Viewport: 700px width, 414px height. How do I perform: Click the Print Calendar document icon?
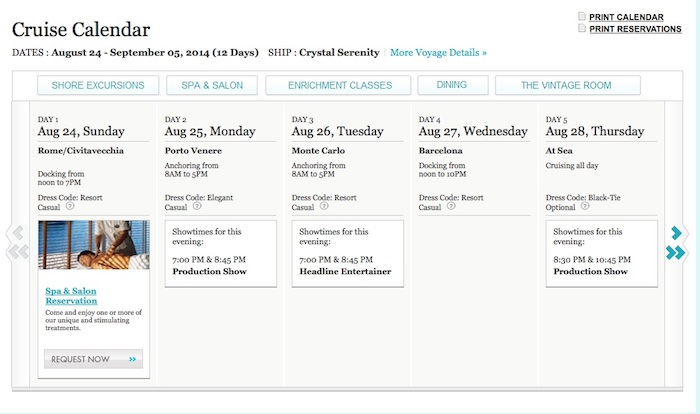click(x=582, y=17)
